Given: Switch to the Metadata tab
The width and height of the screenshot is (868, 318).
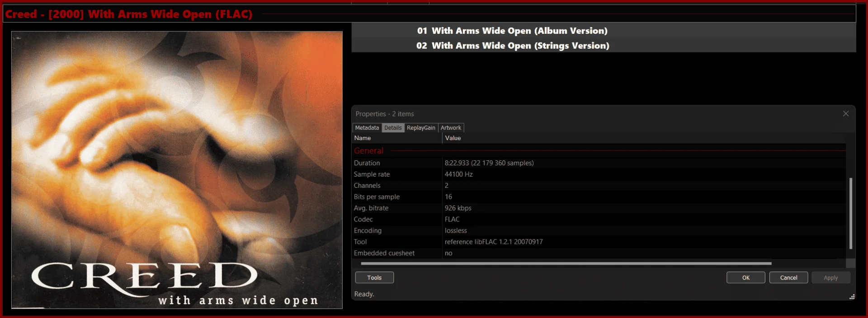Looking at the screenshot, I should [367, 128].
